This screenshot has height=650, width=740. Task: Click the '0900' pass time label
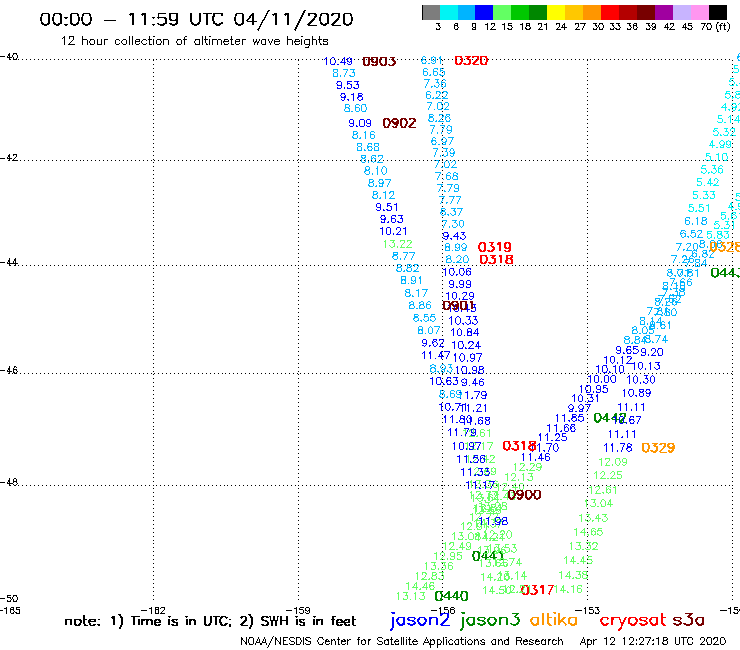524,495
